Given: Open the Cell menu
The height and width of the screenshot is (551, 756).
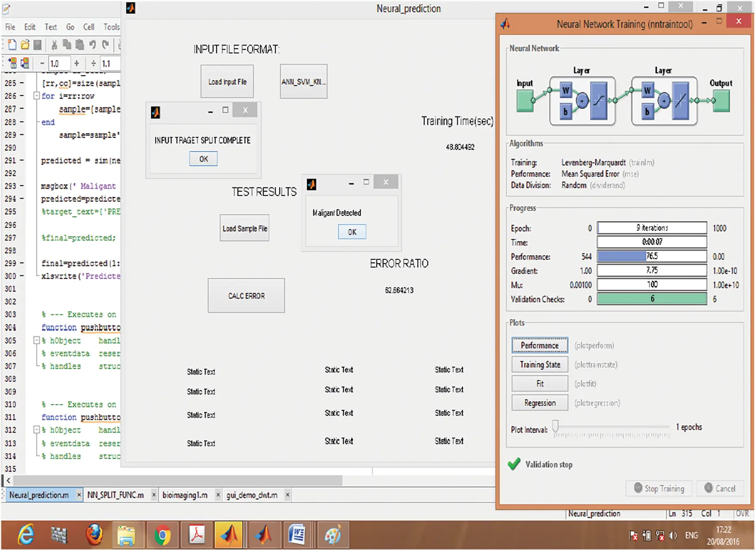Looking at the screenshot, I should pos(88,27).
